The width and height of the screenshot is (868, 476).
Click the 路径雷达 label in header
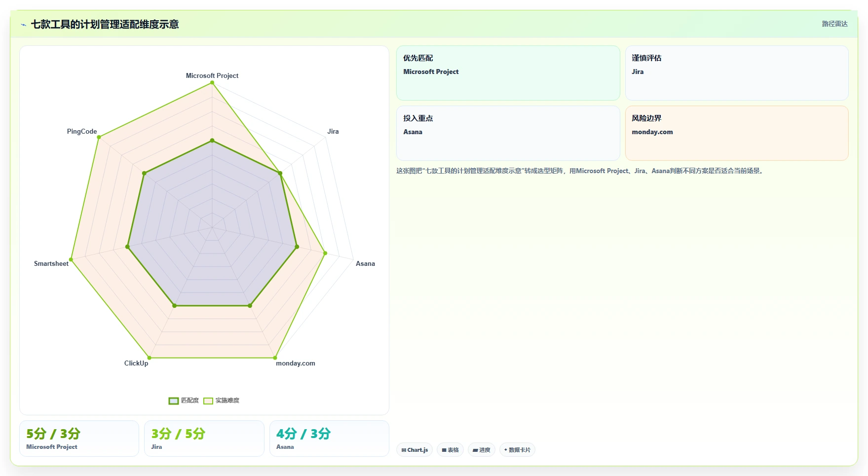[834, 24]
